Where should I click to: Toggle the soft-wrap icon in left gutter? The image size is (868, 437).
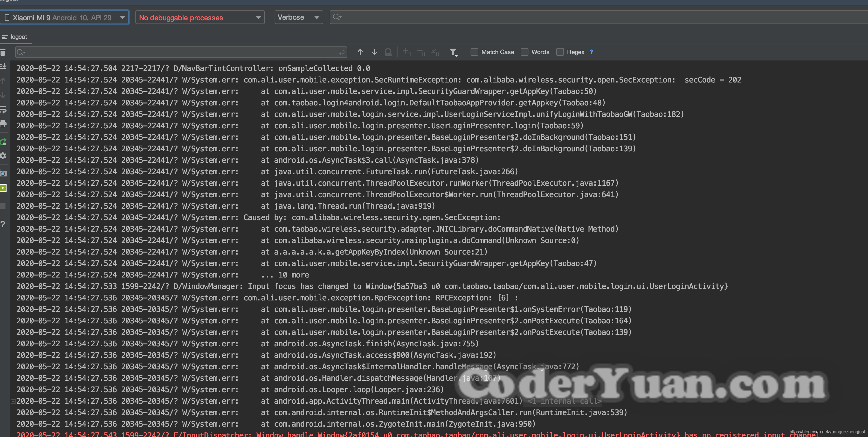3,110
